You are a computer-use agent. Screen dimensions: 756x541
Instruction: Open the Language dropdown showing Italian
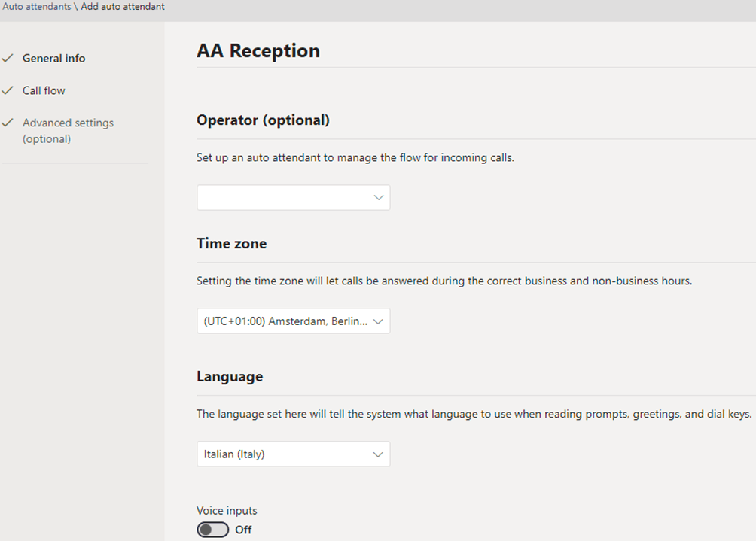293,454
